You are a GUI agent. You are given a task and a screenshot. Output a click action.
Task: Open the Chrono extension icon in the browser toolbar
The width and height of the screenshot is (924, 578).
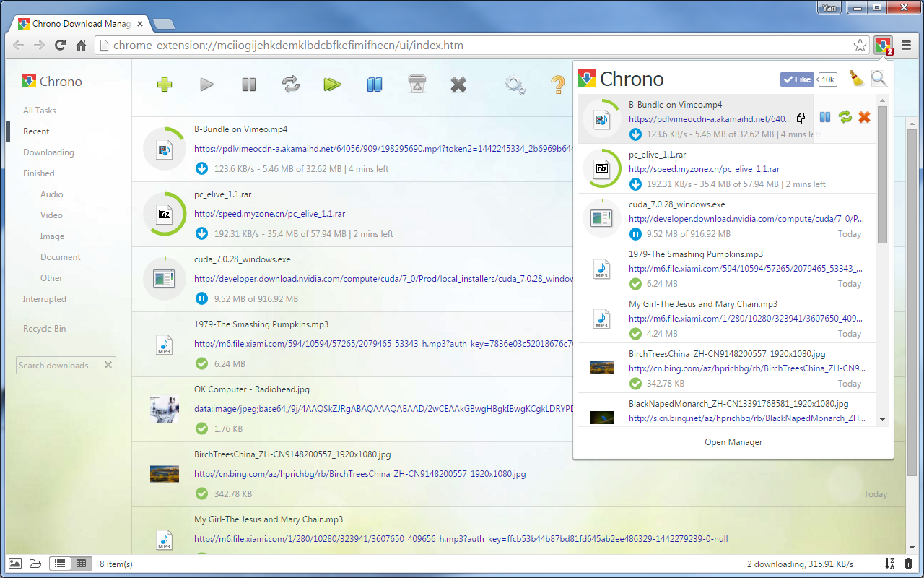tap(883, 44)
